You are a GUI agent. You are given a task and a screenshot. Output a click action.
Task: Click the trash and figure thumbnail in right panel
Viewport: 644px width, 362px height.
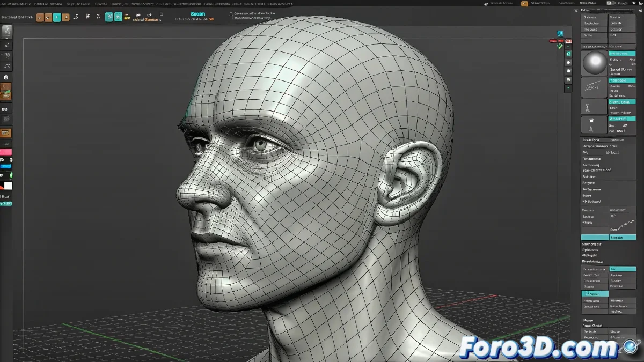point(594,125)
